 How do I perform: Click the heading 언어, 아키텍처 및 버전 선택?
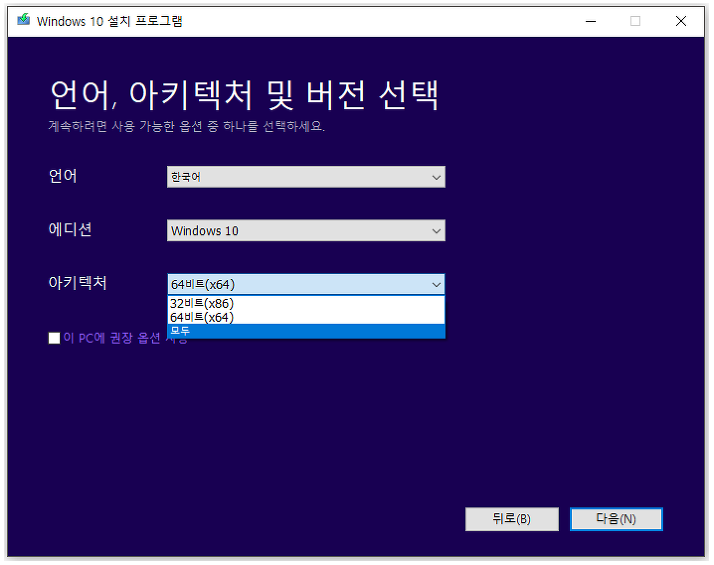point(244,95)
